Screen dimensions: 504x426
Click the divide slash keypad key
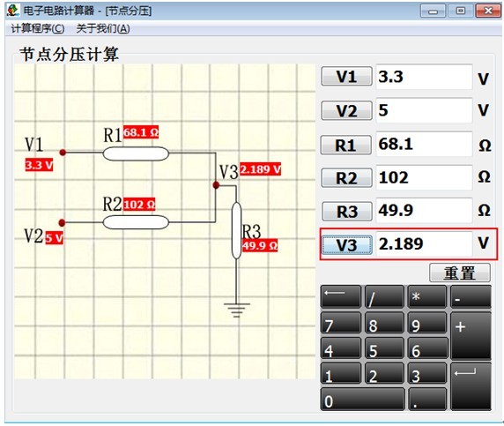(x=384, y=296)
